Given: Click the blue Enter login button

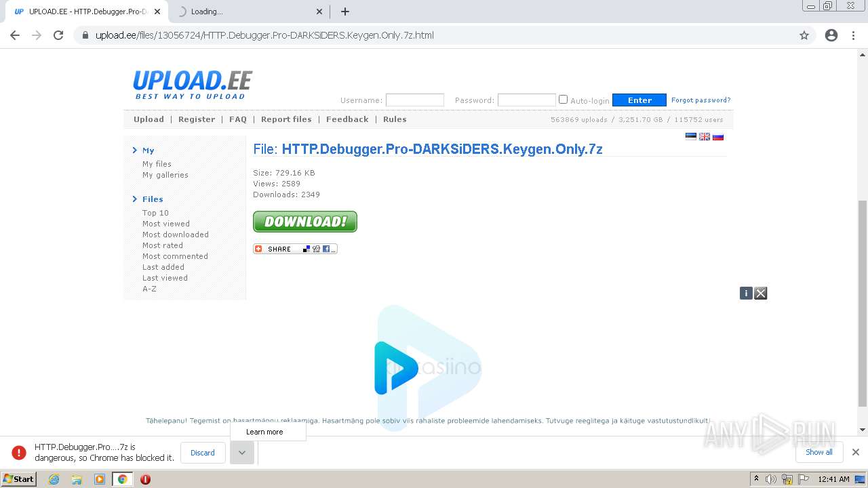Looking at the screenshot, I should 639,100.
